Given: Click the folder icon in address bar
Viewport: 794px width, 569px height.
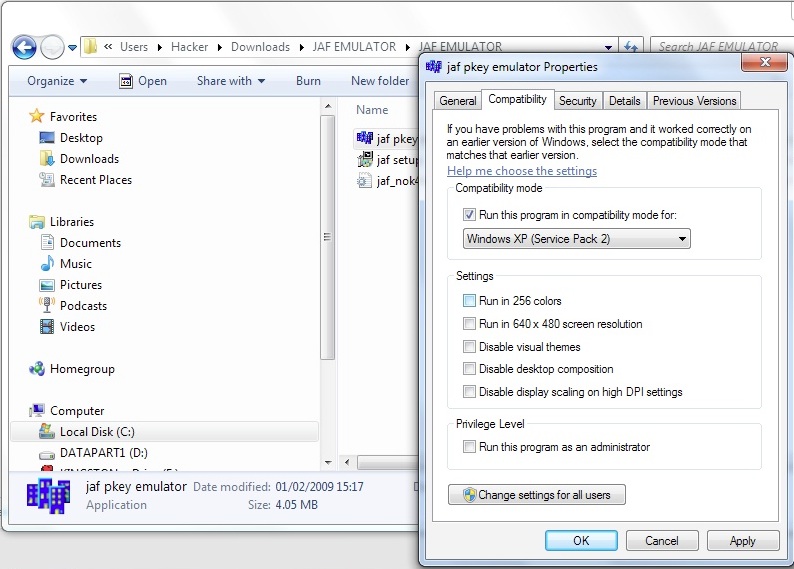Looking at the screenshot, I should 91,47.
